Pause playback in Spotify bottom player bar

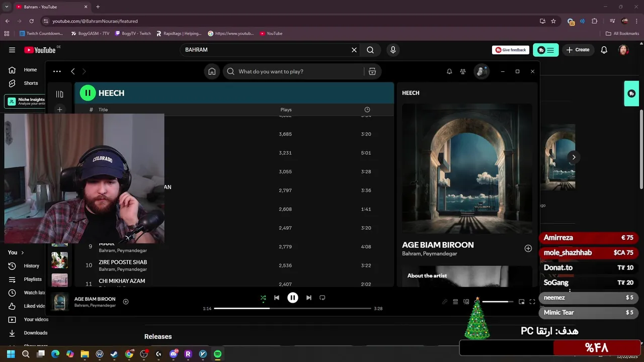click(x=293, y=298)
